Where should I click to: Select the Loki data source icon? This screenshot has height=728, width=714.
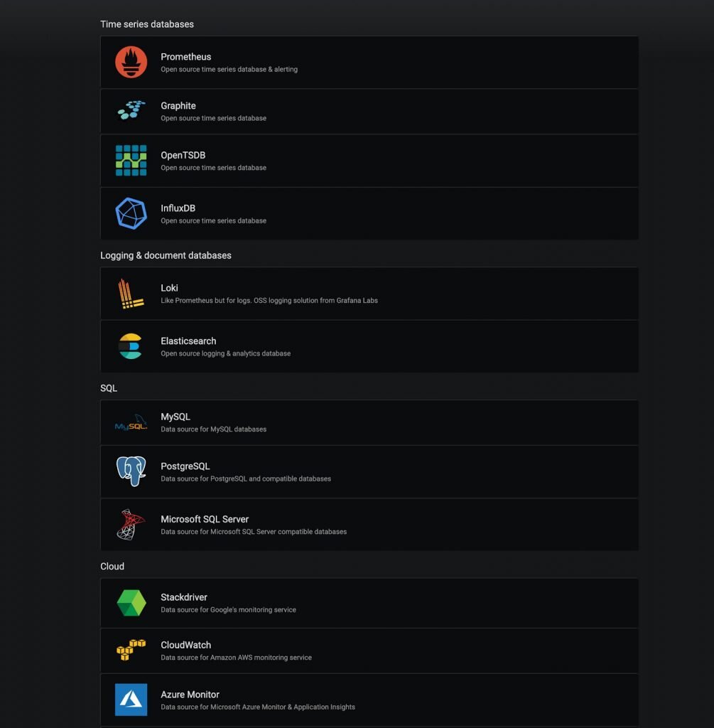[x=131, y=293]
